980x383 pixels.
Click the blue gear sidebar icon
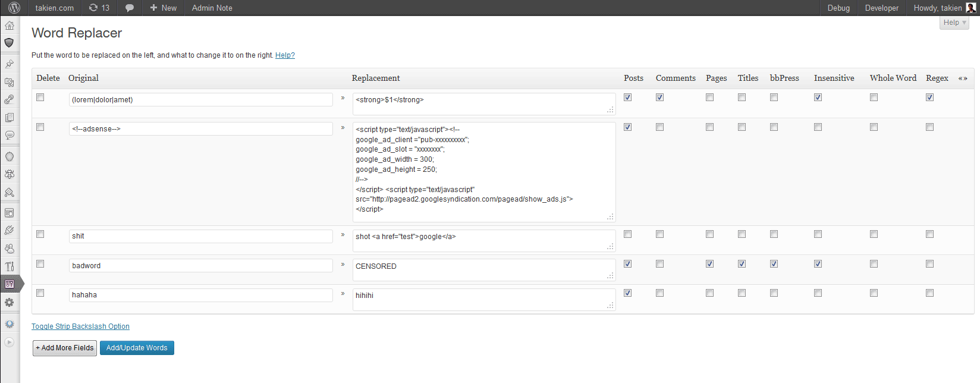(10, 324)
